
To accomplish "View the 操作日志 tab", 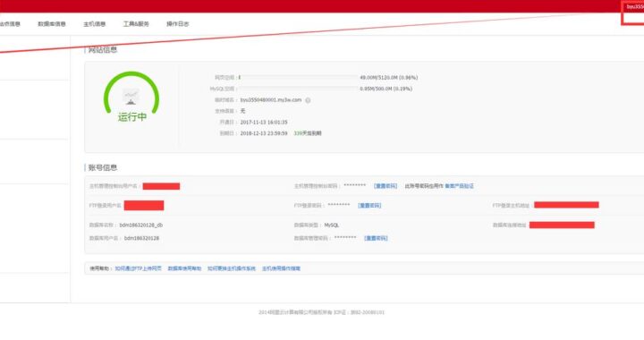I will click(177, 24).
